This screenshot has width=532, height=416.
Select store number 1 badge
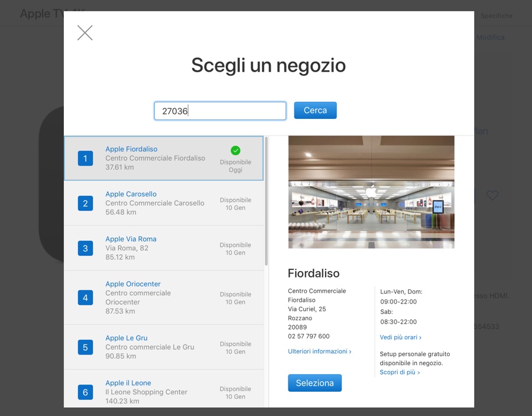tap(86, 158)
